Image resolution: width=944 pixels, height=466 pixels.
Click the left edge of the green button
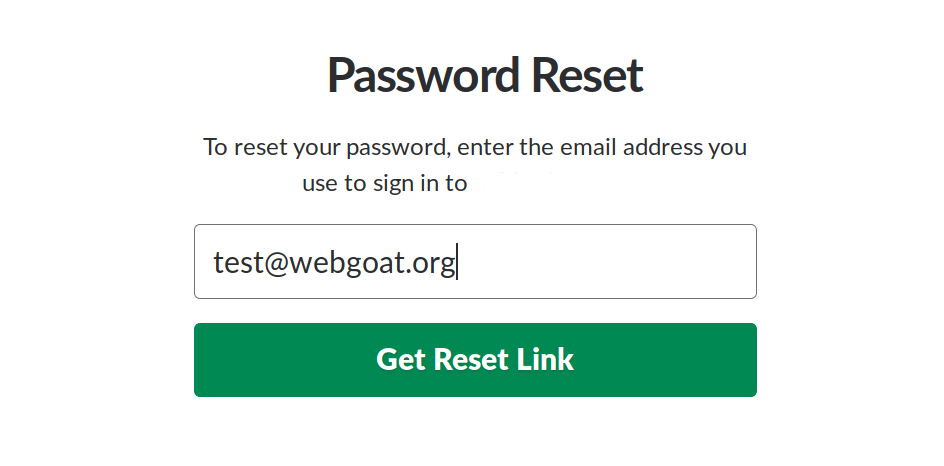(x=199, y=359)
